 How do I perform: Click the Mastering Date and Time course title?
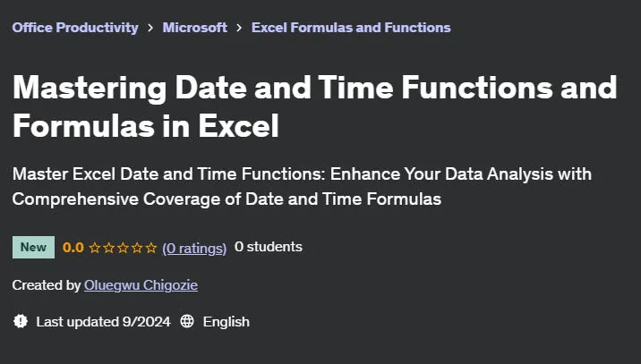[315, 106]
